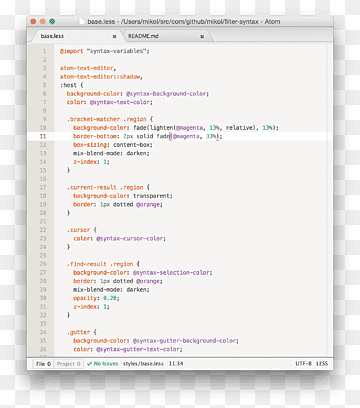Viewport: 360px width, 408px height.
Task: Open the LESS grammar selector
Action: (x=322, y=364)
